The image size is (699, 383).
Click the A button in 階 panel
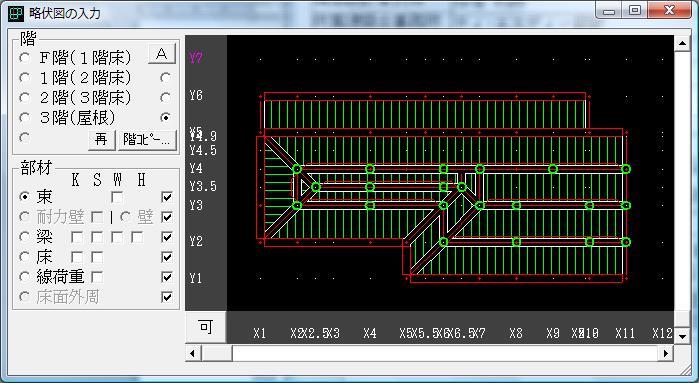click(161, 54)
